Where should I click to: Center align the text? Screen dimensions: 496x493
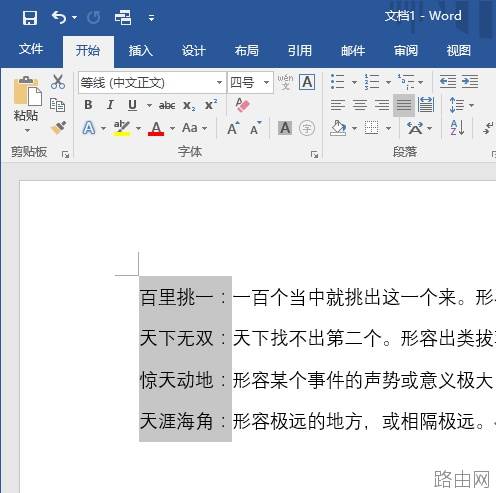[x=360, y=105]
